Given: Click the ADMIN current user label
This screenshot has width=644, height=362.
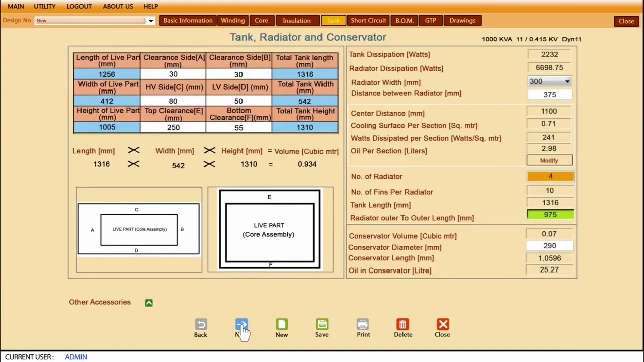Looking at the screenshot, I should pyautogui.click(x=76, y=357).
